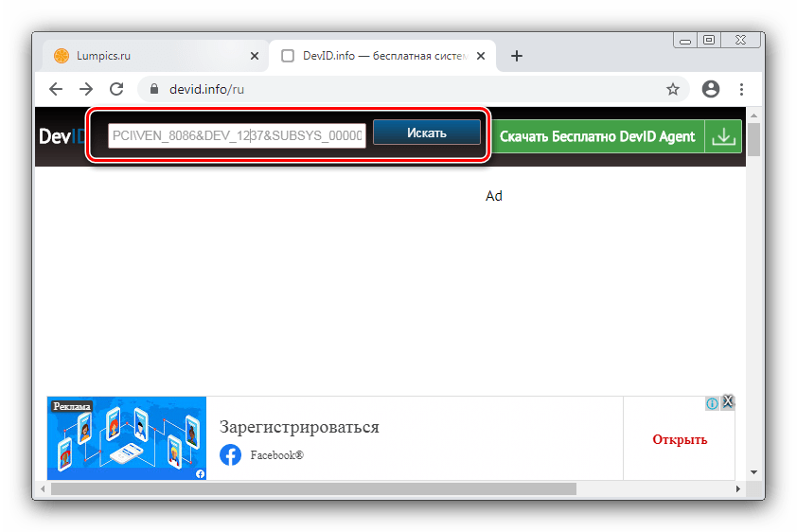The height and width of the screenshot is (532, 797).
Task: View site info via the lock icon
Action: (x=154, y=89)
